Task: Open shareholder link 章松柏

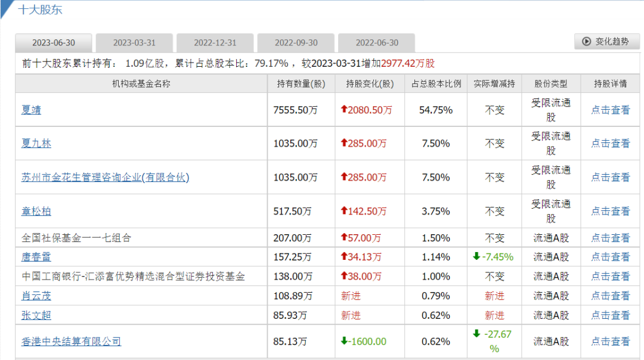Action: coord(36,211)
